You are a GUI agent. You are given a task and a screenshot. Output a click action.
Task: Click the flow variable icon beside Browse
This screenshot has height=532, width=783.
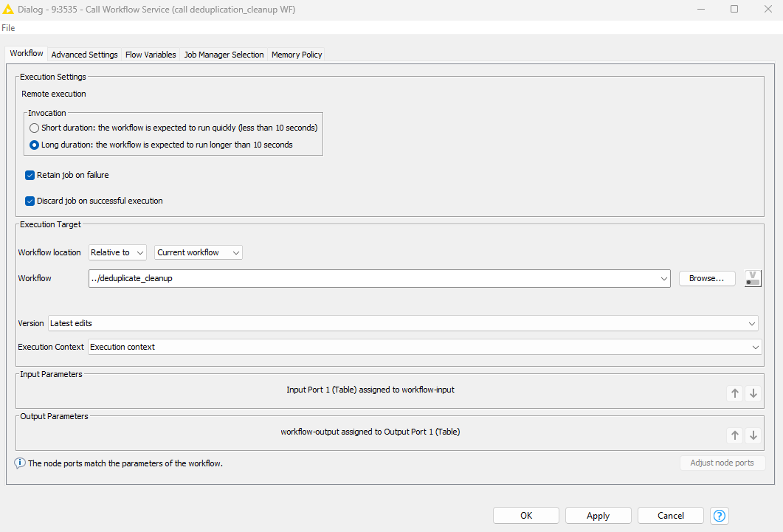tap(753, 278)
